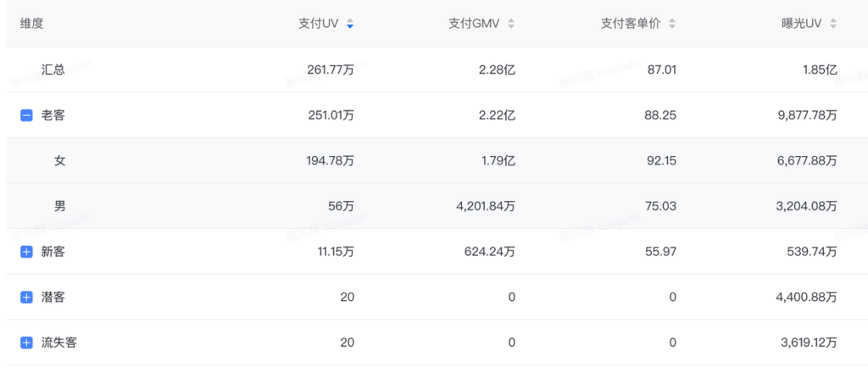This screenshot has height=368, width=868.
Task: Click the 曝光UV header label
Action: pos(804,24)
